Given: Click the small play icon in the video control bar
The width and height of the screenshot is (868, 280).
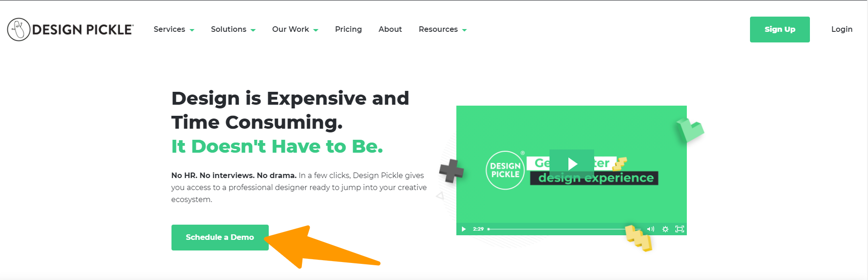Looking at the screenshot, I should 464,229.
